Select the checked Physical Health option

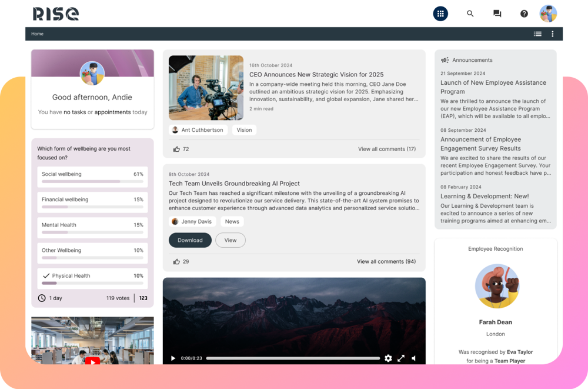point(92,278)
